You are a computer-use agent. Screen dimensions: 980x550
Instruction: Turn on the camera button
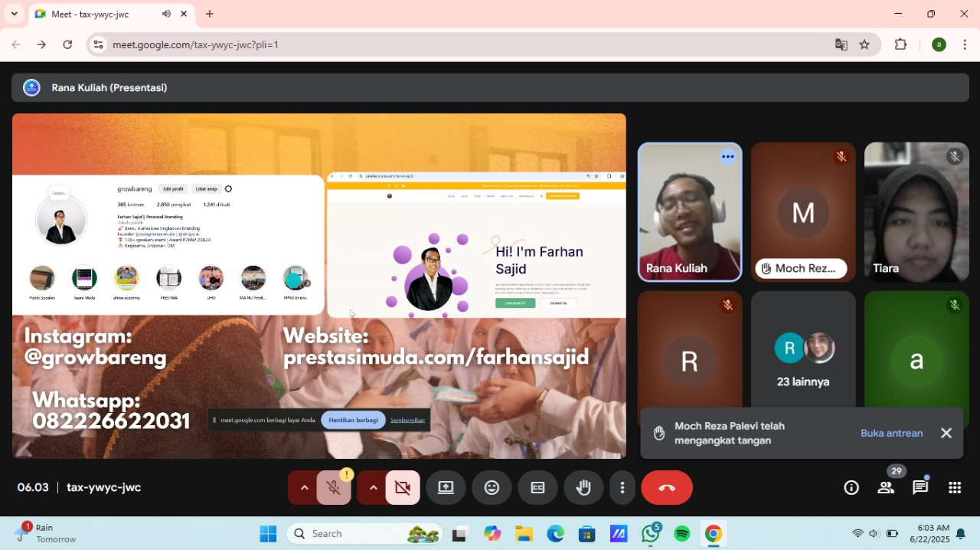coord(403,488)
